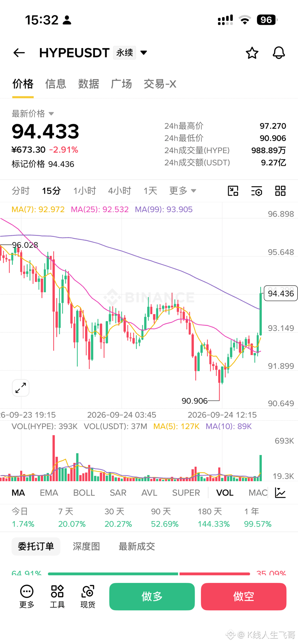Viewport: 298px width, 644px height.
Task: Open chart settings icon
Action: (x=257, y=191)
